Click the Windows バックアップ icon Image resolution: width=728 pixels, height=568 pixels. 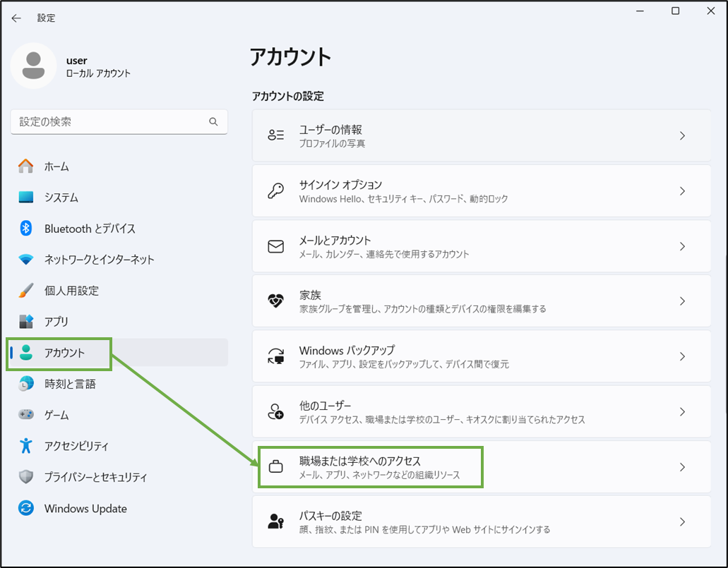[276, 356]
